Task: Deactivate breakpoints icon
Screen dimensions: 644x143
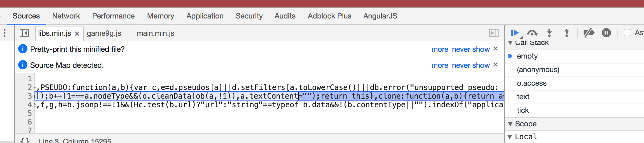Action: pyautogui.click(x=589, y=33)
